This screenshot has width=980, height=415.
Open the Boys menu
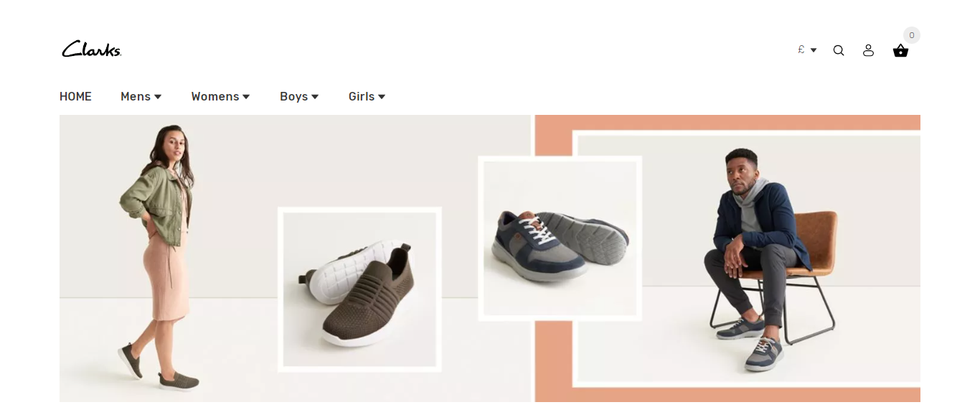coord(294,96)
